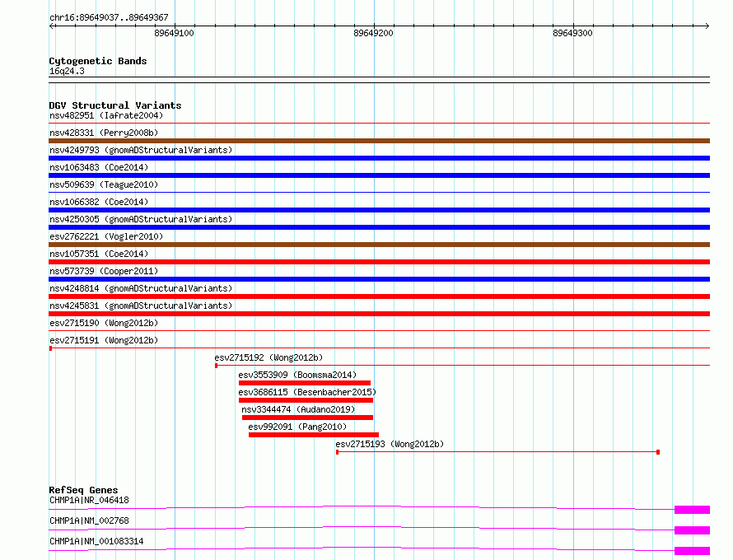
Task: Click the blue bar under nsv4249793
Action: 379,158
